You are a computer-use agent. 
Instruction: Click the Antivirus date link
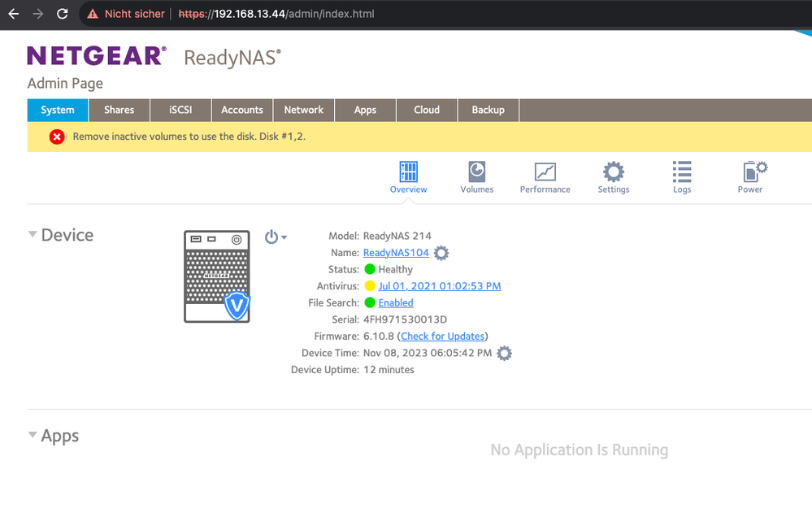click(x=439, y=286)
